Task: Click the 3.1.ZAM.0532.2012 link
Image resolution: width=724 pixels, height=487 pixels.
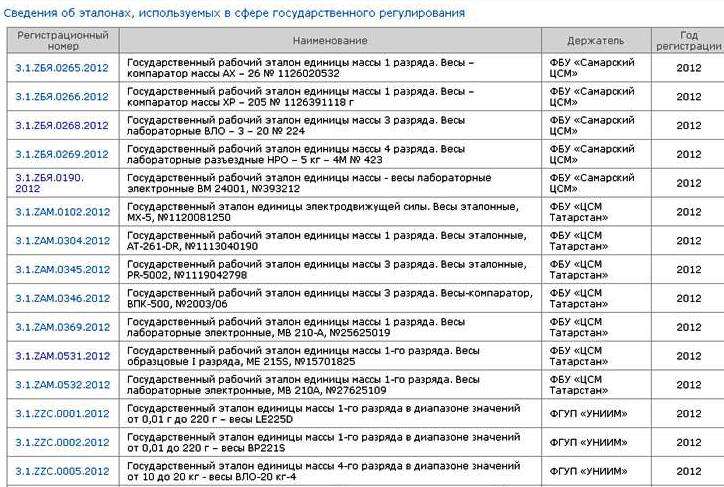Action: point(62,385)
